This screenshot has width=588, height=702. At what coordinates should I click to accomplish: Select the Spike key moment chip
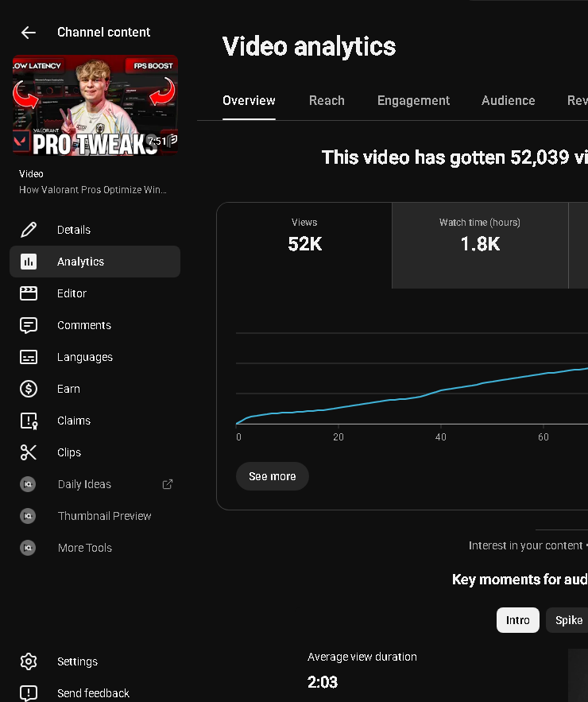568,620
